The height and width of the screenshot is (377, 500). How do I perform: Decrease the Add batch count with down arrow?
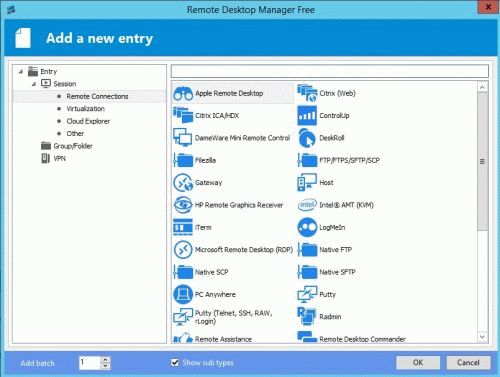tap(105, 366)
